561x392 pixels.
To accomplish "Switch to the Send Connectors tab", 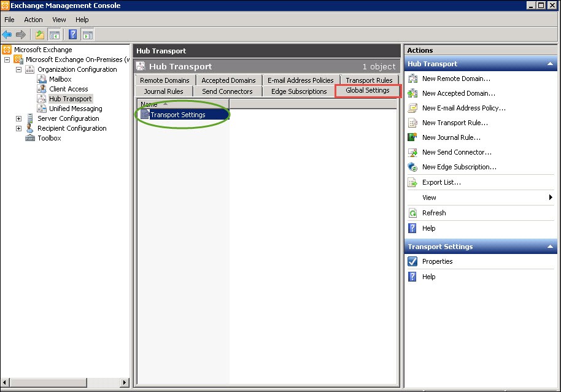I will point(227,91).
